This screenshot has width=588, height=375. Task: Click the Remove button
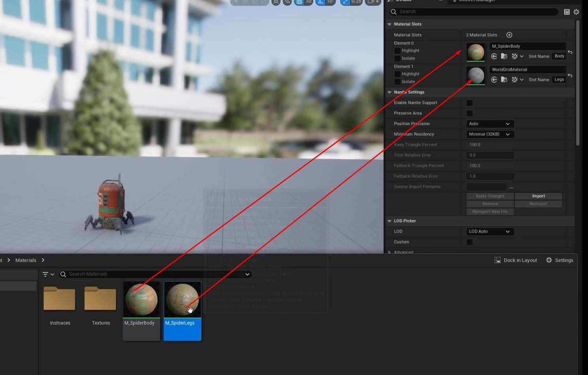(x=490, y=204)
